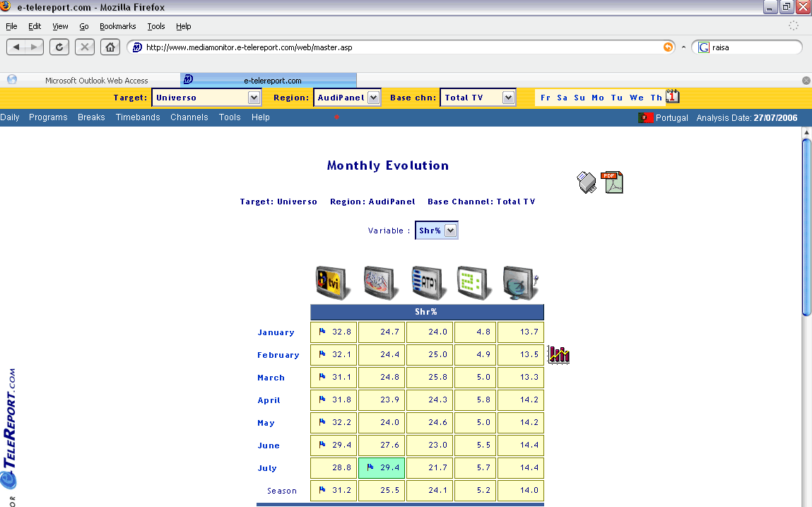This screenshot has width=812, height=507.
Task: Open the View menu
Action: click(60, 26)
